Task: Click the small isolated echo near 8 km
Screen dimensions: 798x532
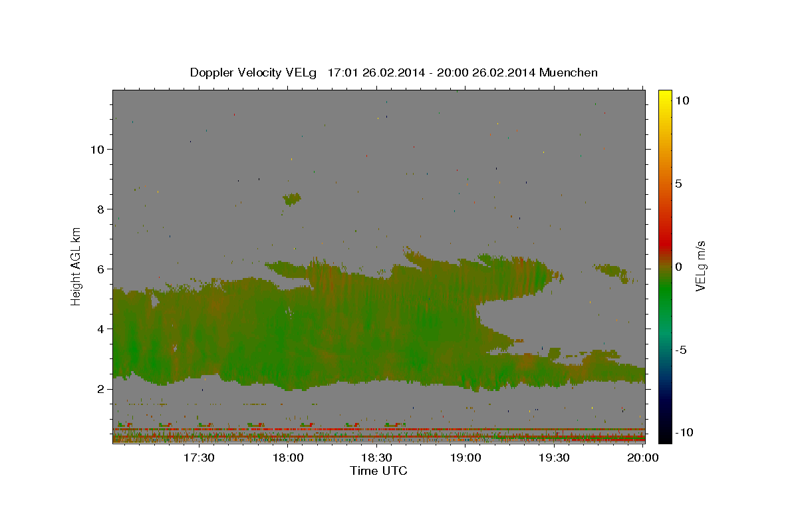Action: tap(292, 198)
